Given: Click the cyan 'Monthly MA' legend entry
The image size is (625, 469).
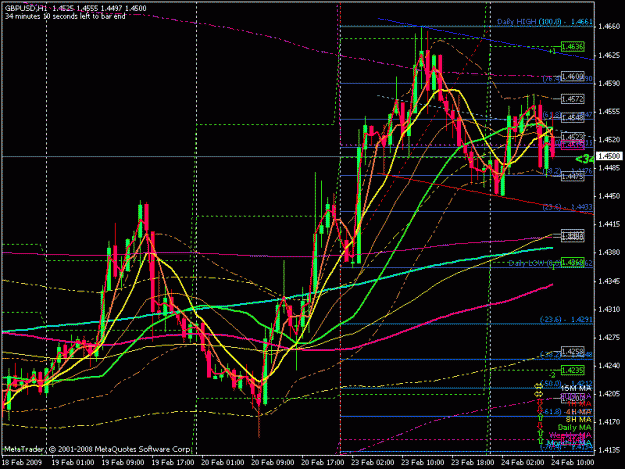Looking at the screenshot, I should pyautogui.click(x=569, y=443).
